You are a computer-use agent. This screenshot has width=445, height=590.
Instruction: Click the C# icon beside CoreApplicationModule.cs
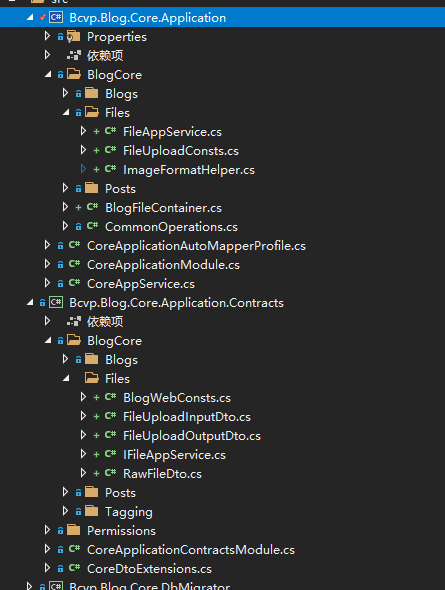pyautogui.click(x=74, y=264)
